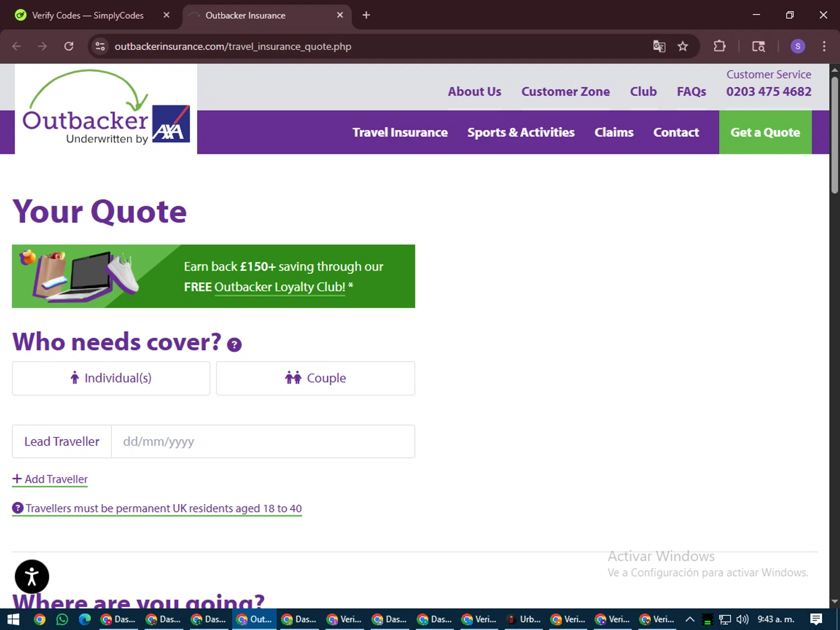The height and width of the screenshot is (630, 840).
Task: Click the browser forward arrow
Action: pyautogui.click(x=43, y=46)
